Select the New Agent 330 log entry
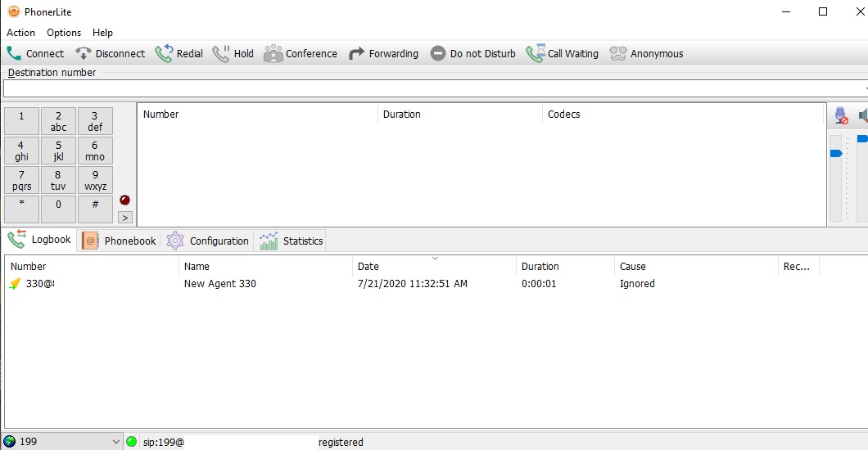The image size is (868, 450). coord(219,284)
